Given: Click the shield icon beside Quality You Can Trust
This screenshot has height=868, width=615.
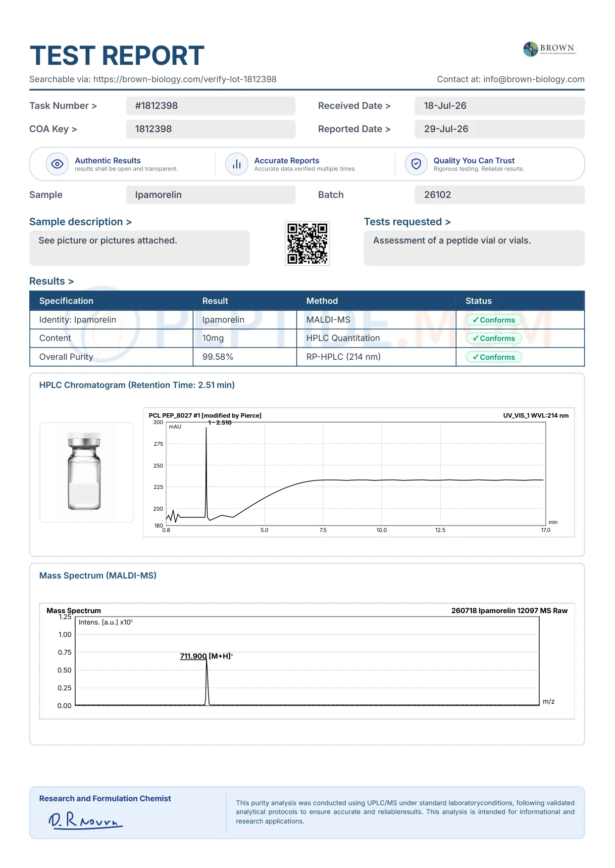Looking at the screenshot, I should 416,164.
